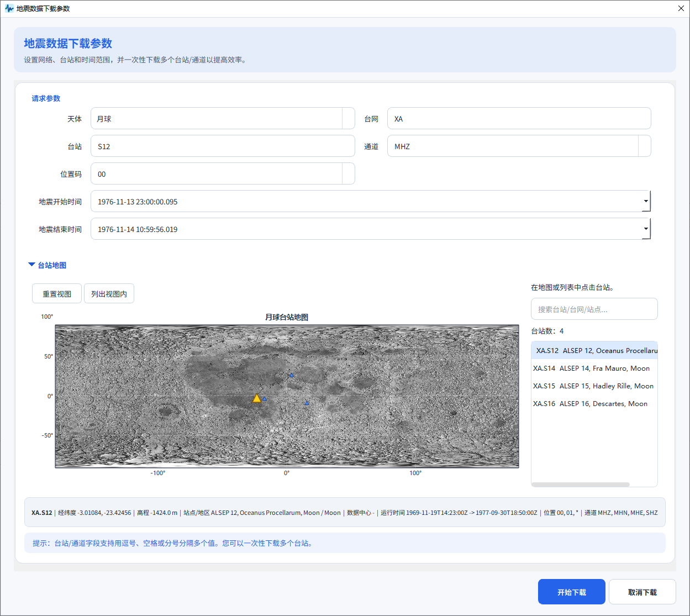This screenshot has width=690, height=616.
Task: Click the XA.S12 经纬度 station details line
Action: coord(345,513)
